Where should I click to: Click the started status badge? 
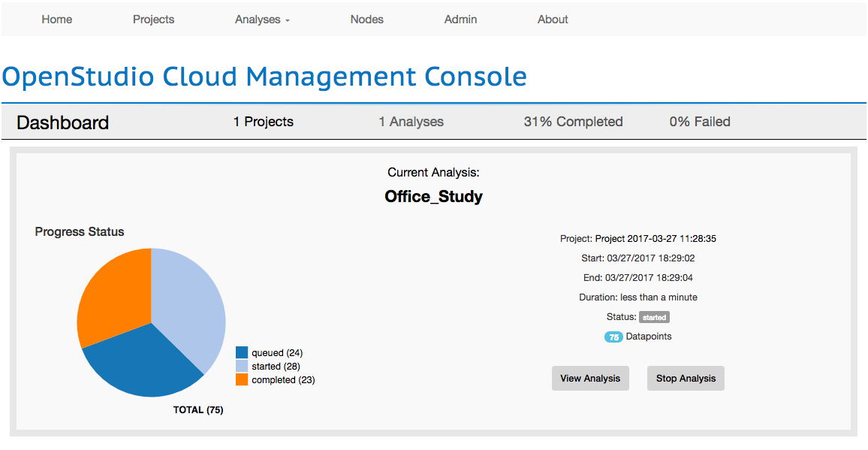(x=654, y=317)
